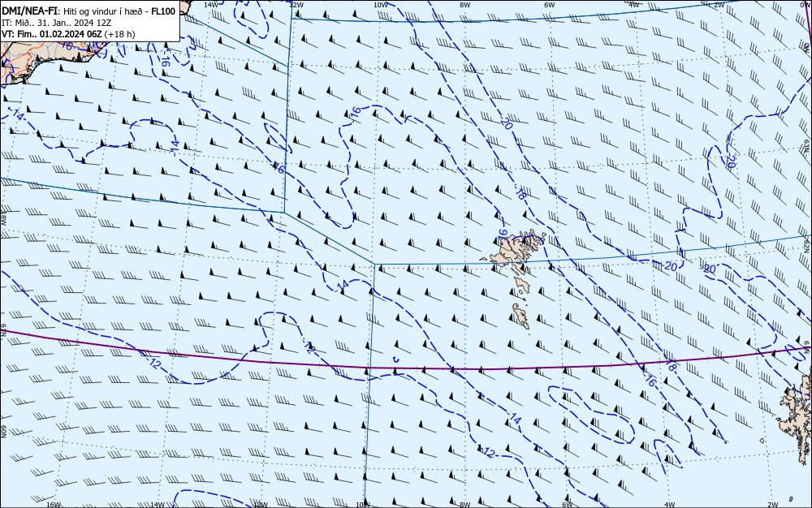
Task: Click the '10W' longitude label on bottom edge
Action: point(364,505)
